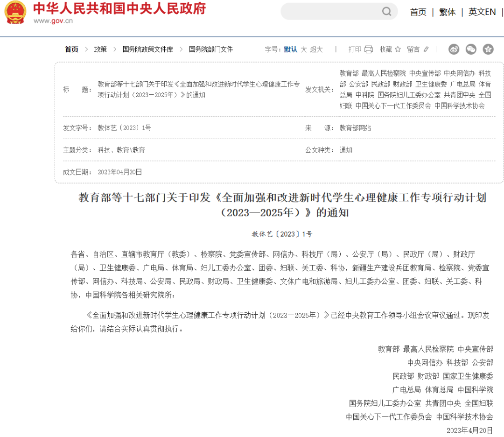Open 政策 breadcrumb link
This screenshot has height=437, width=504.
(x=100, y=49)
